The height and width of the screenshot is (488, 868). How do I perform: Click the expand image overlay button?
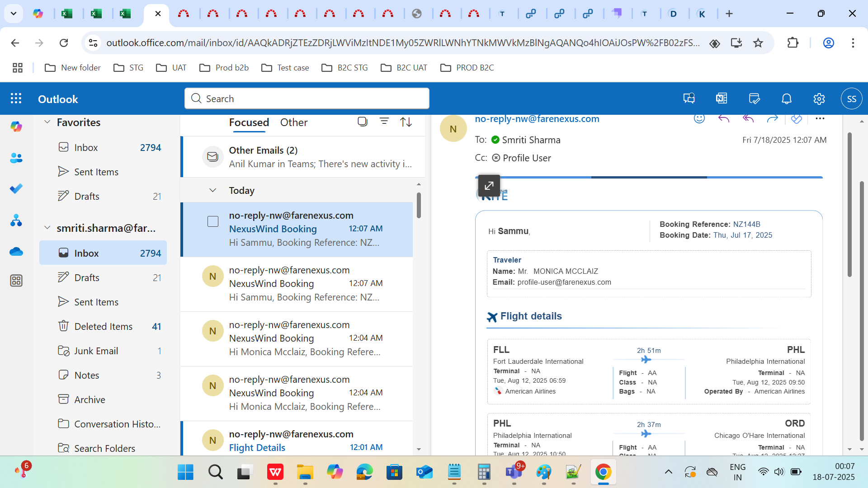(489, 186)
